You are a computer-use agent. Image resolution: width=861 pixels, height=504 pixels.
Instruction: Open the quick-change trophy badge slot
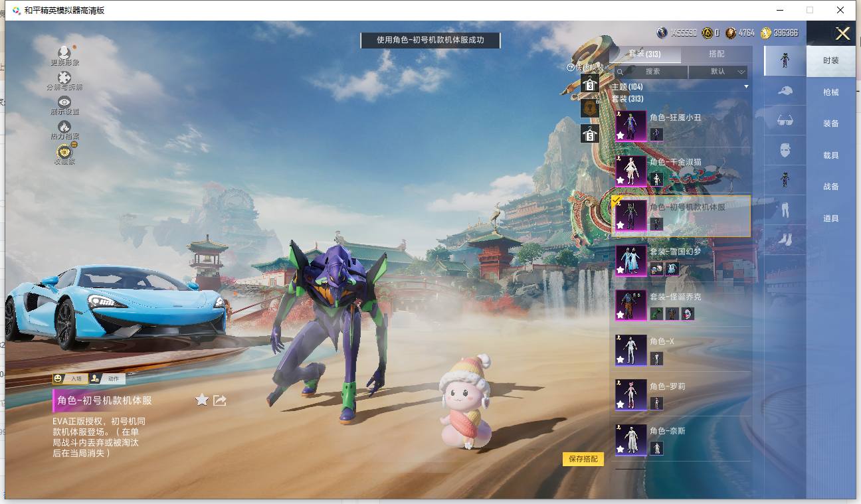tap(590, 108)
